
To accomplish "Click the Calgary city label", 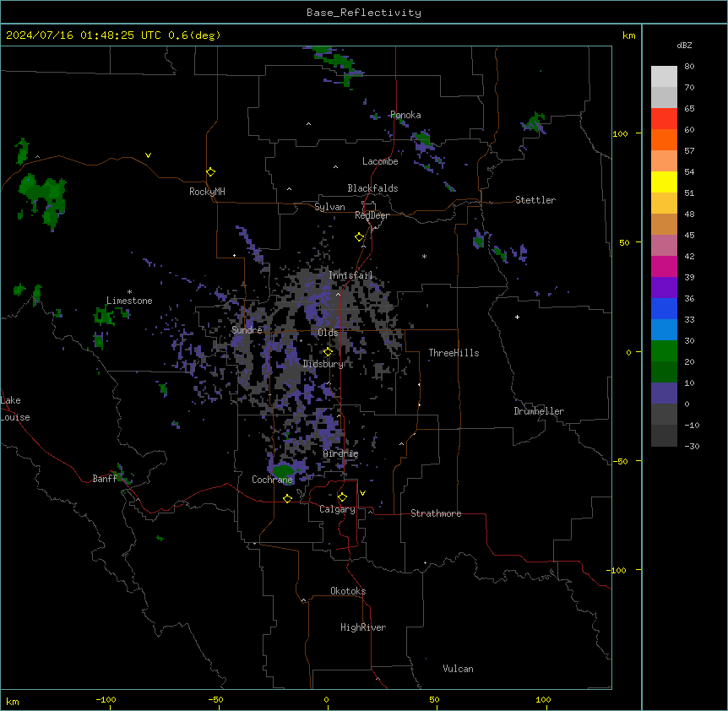I will (337, 509).
